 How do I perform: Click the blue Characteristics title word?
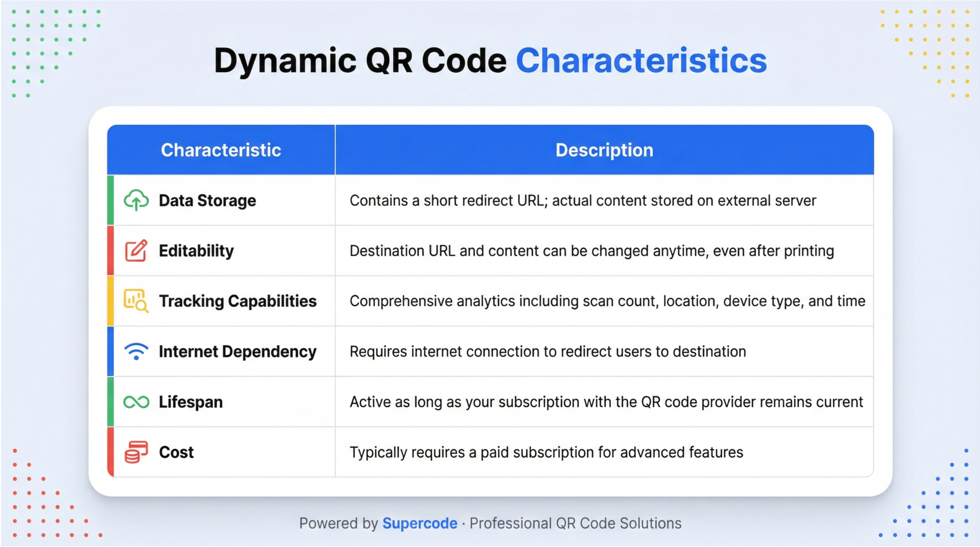(641, 61)
